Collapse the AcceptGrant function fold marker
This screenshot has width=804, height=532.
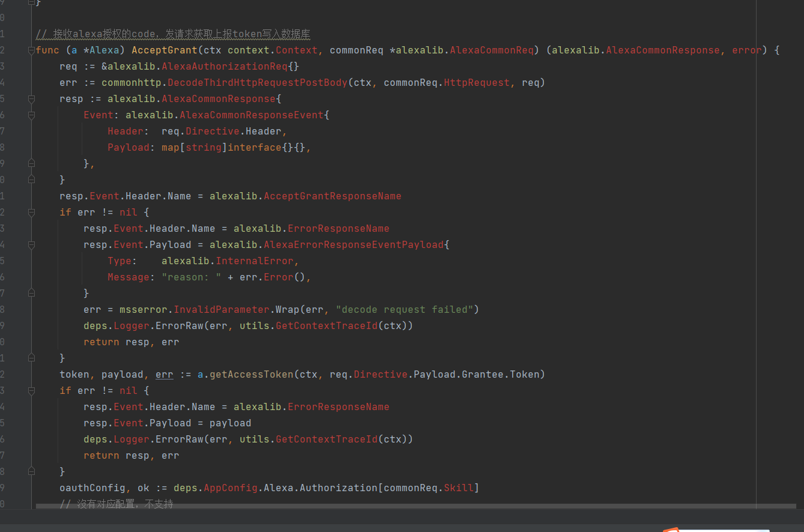click(31, 51)
